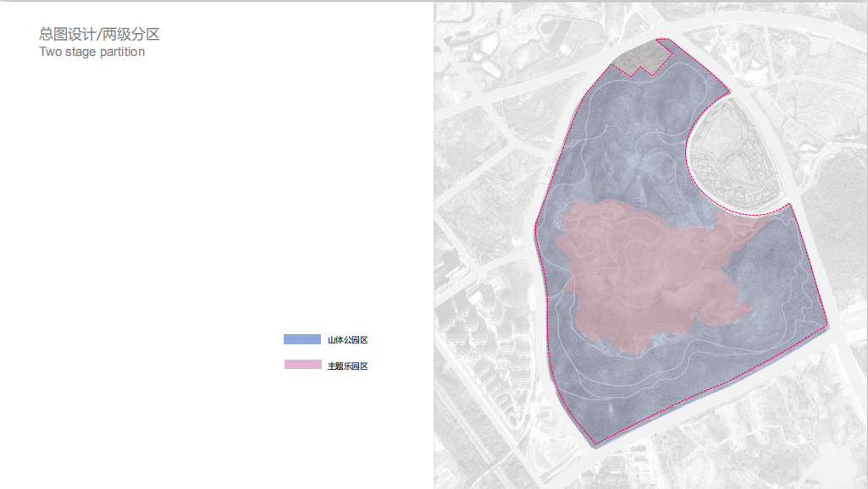Click the pink legend swatch for 主题乐园区
This screenshot has width=868, height=489.
303,365
